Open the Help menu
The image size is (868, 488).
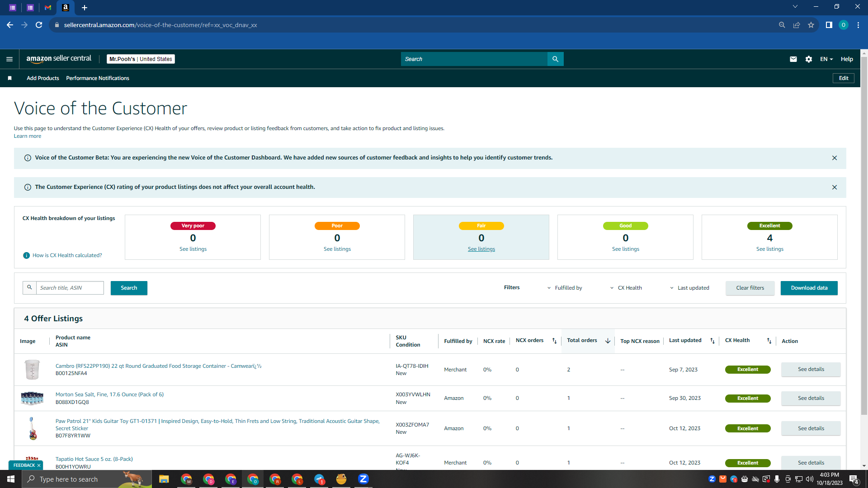point(847,59)
